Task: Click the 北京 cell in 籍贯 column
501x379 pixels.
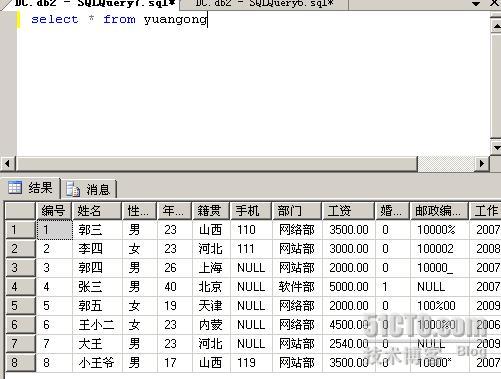Action: [x=211, y=287]
